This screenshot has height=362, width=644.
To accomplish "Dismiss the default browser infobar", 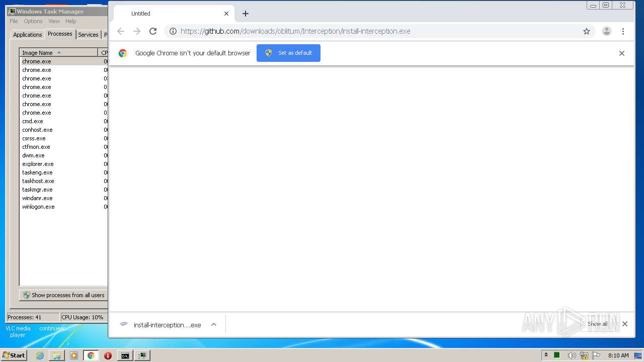I will (x=622, y=53).
